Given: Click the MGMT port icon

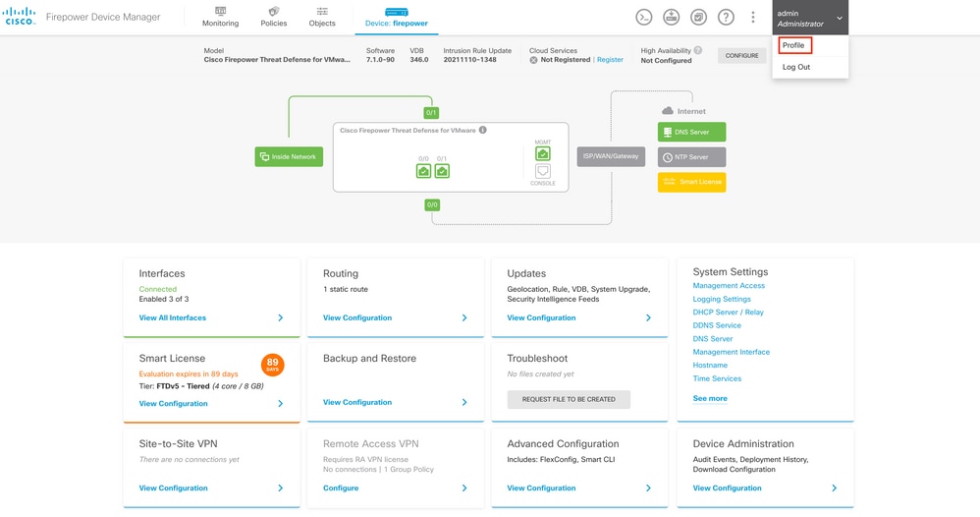Looking at the screenshot, I should click(x=543, y=154).
